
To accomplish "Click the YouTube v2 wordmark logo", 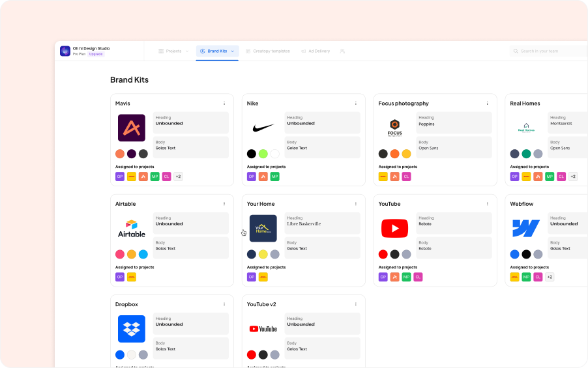I will [x=263, y=329].
